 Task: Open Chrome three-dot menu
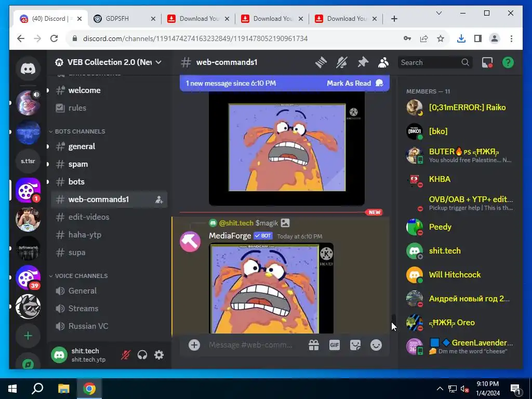click(x=511, y=38)
